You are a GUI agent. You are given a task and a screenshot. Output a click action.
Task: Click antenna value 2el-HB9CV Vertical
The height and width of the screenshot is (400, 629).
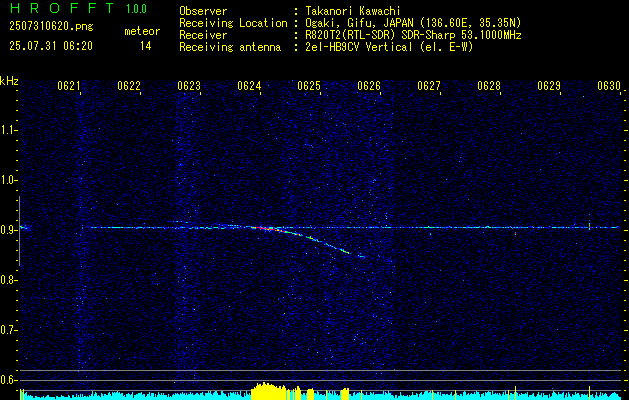(x=388, y=47)
